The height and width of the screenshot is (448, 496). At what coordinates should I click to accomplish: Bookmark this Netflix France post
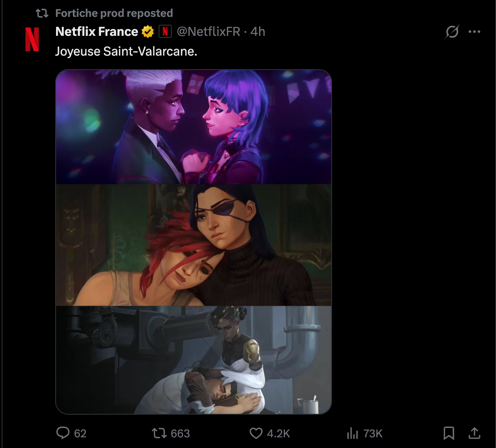pos(449,433)
